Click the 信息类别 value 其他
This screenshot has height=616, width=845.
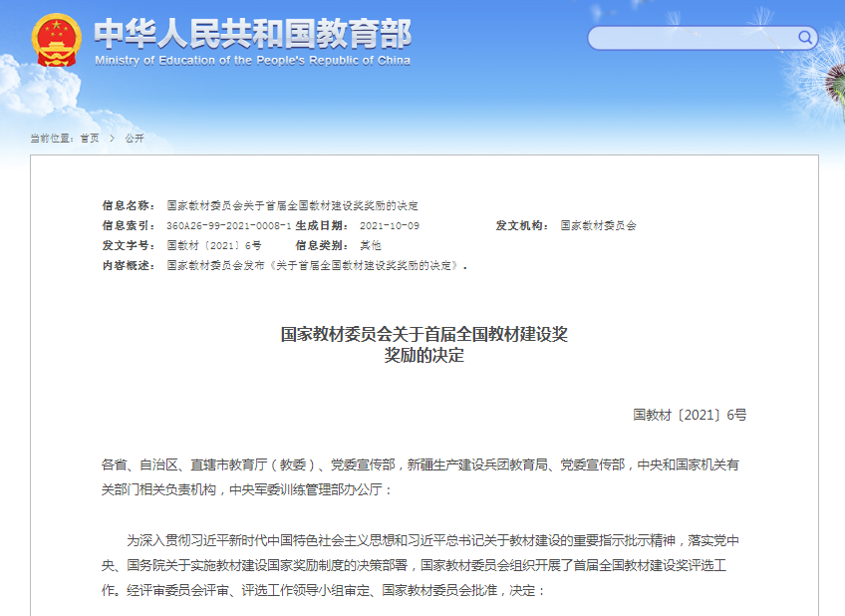[x=371, y=245]
